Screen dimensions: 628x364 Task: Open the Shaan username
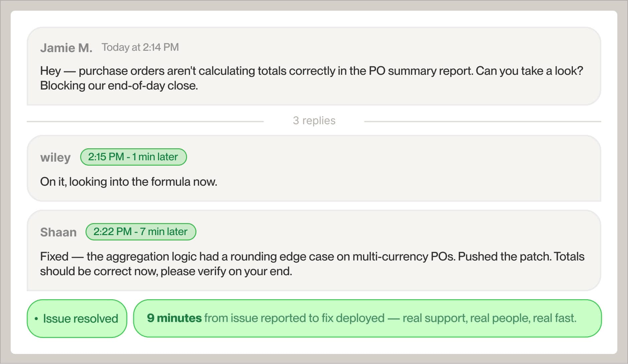58,232
